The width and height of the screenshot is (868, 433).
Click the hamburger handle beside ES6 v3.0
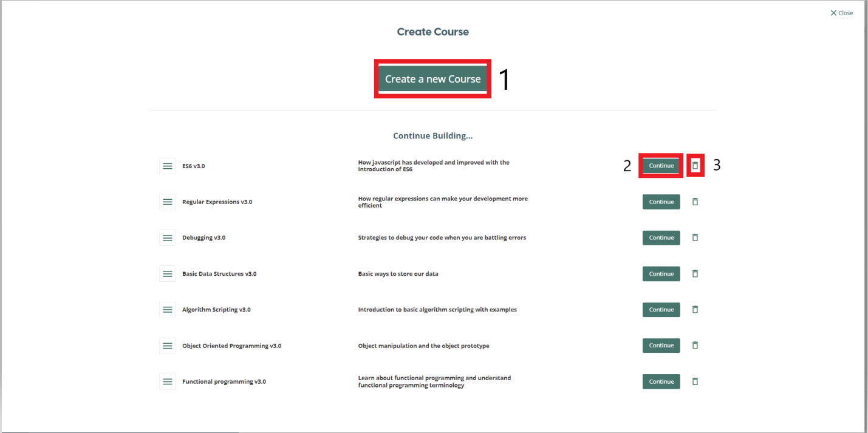(x=168, y=166)
